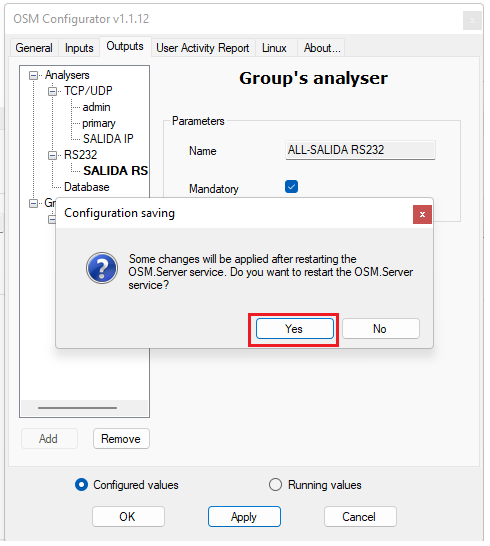Decline restart with the No button
This screenshot has width=490, height=546.
pyautogui.click(x=381, y=328)
